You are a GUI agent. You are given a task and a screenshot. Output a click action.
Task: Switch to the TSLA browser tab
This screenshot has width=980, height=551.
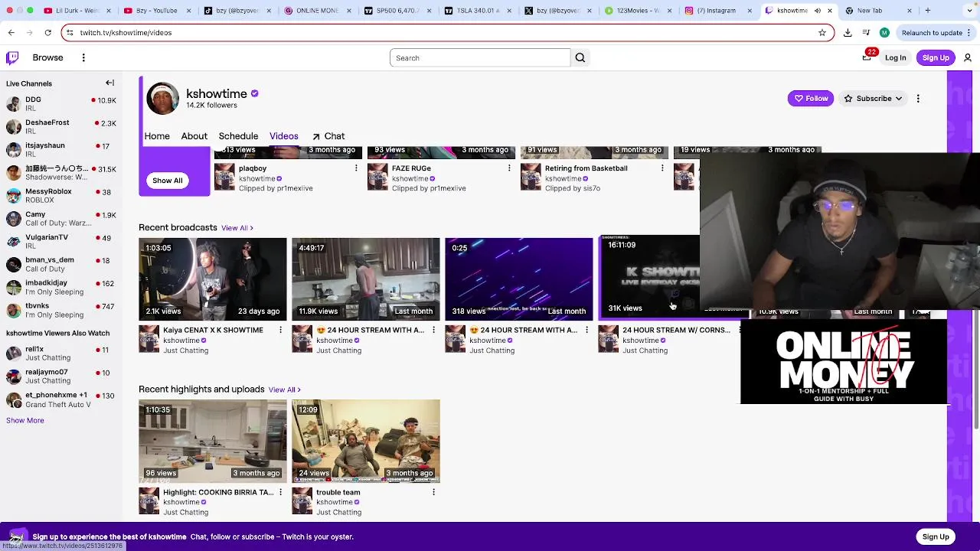pos(476,11)
